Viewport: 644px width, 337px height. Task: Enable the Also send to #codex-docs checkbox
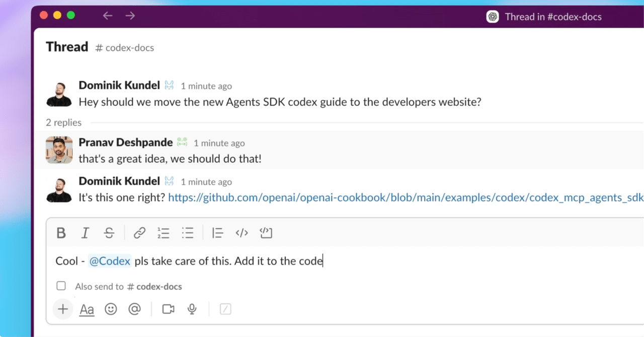(61, 286)
